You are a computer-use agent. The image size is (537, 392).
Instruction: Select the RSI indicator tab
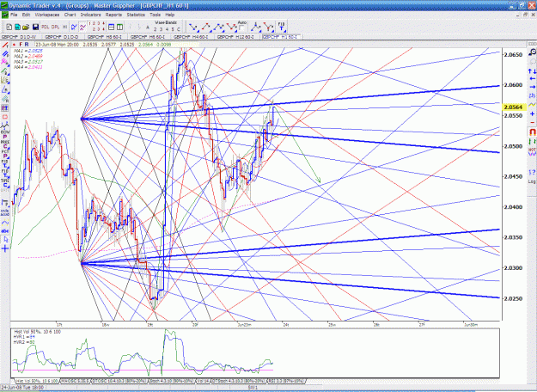point(286,381)
